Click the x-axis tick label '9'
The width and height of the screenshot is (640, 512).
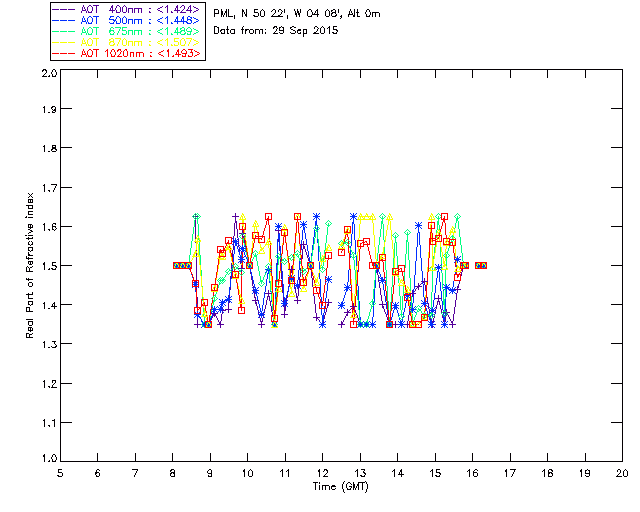(x=210, y=473)
